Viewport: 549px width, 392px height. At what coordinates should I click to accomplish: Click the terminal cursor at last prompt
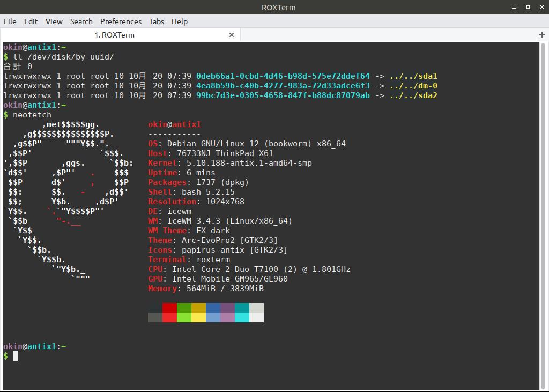(15, 356)
